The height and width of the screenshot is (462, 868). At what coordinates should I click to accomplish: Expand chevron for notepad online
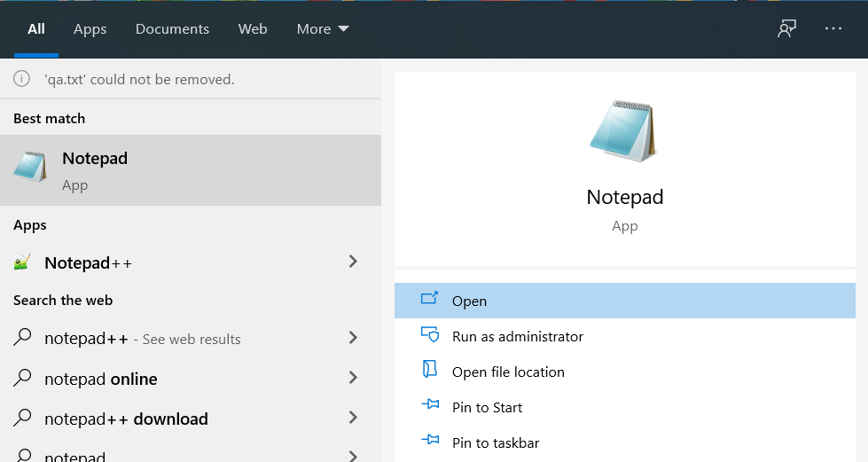click(353, 378)
